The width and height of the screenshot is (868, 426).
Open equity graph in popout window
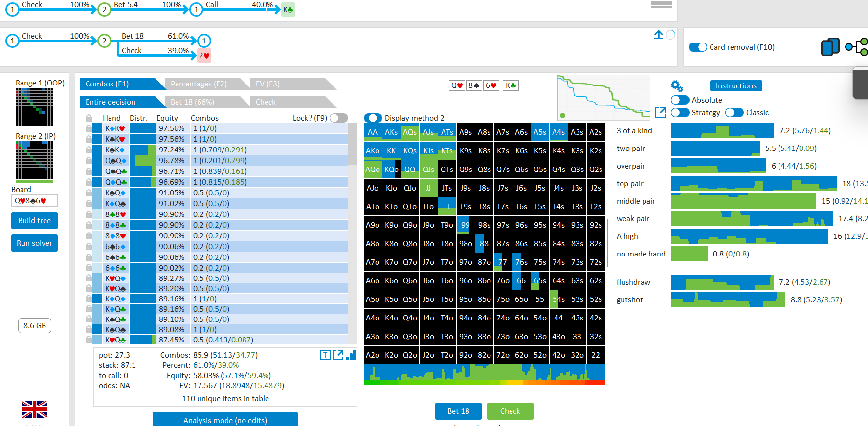point(660,112)
